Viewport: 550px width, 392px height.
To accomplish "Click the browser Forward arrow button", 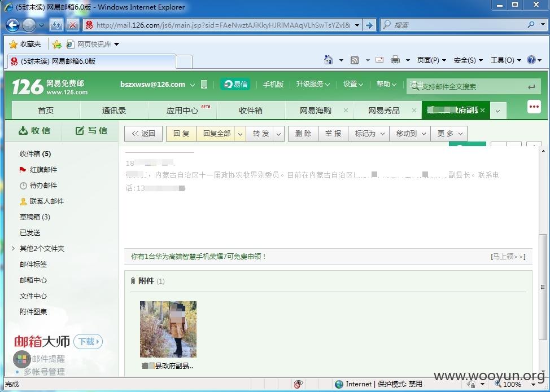I will point(29,25).
